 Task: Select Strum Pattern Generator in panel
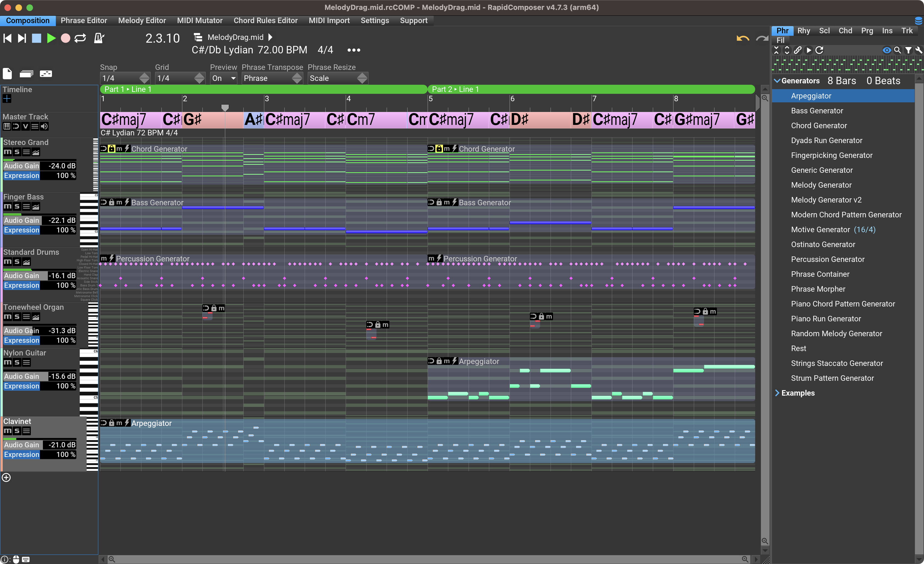coord(833,378)
